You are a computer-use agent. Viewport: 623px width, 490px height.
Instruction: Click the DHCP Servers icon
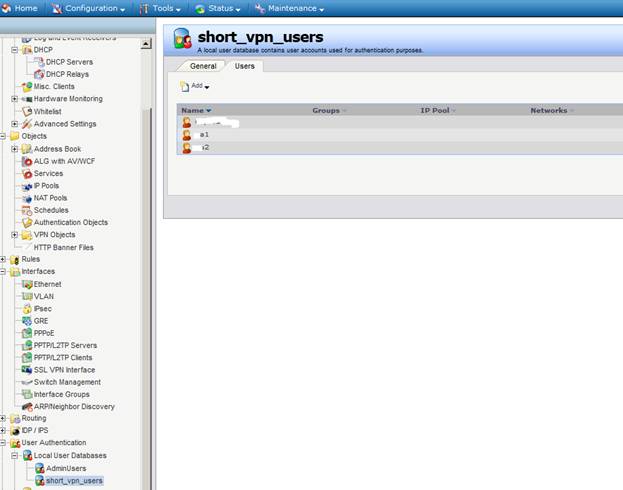pos(39,62)
